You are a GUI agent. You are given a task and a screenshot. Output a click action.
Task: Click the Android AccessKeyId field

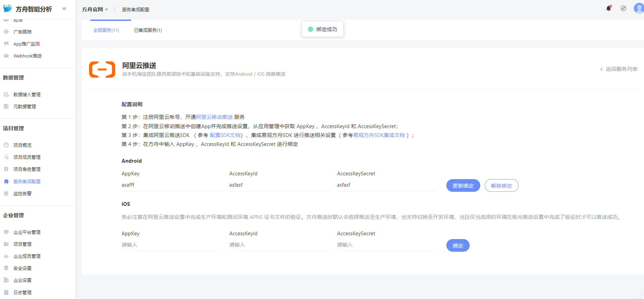(x=279, y=185)
